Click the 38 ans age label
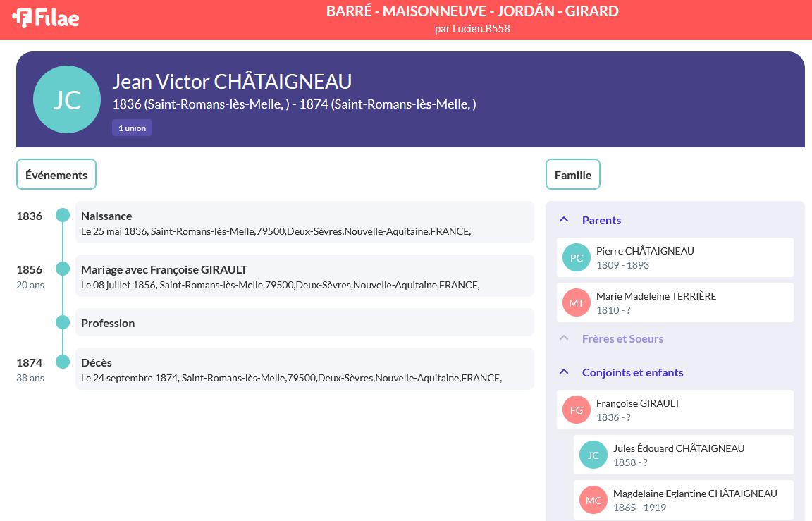Viewport: 812px width, 521px height. click(30, 378)
